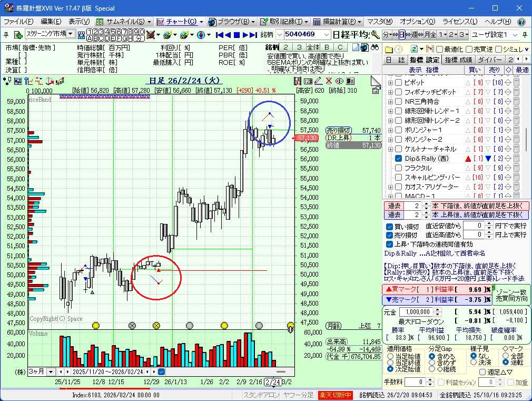Open the 表示(V) menu
The image size is (532, 401).
click(x=79, y=22)
